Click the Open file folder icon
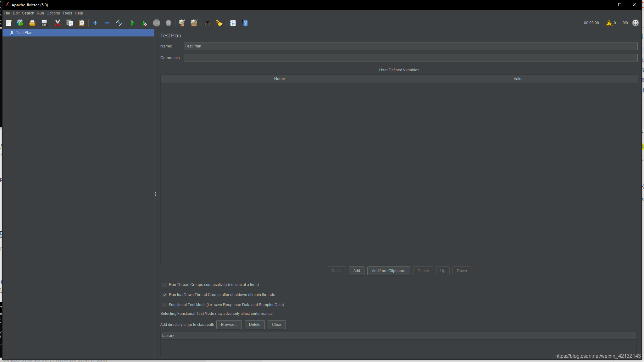644x362 pixels. (x=32, y=23)
